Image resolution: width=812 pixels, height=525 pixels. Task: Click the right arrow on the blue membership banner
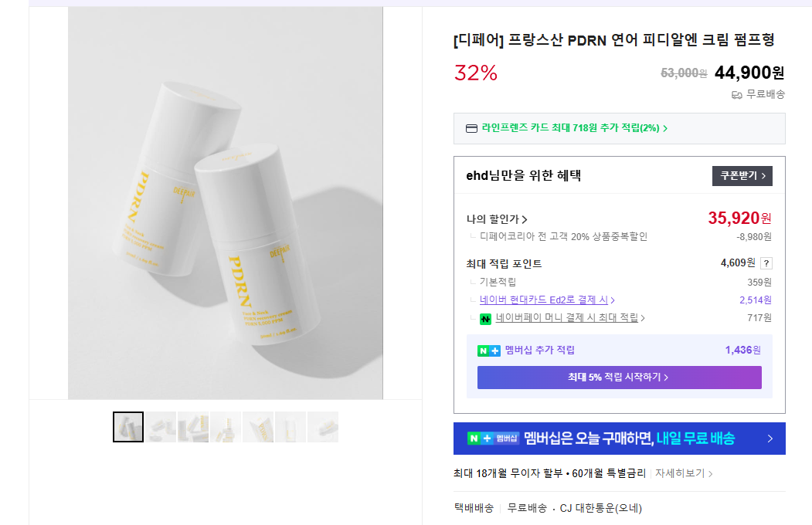click(x=770, y=439)
